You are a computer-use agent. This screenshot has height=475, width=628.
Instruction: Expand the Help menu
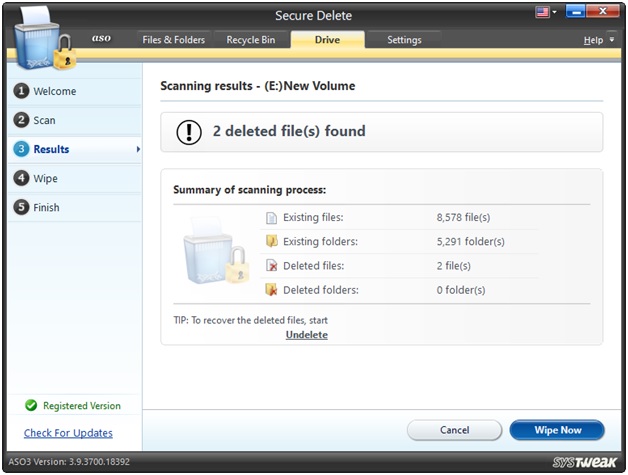click(597, 40)
